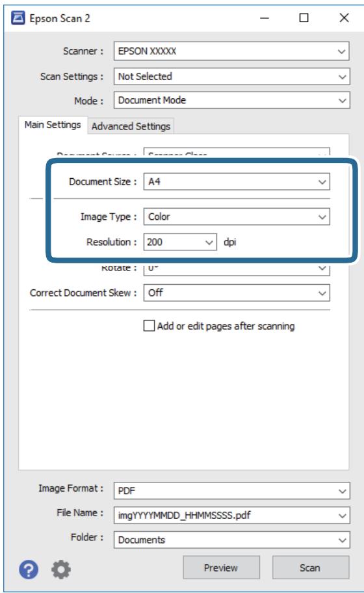Open the Folder dropdown showing Documents
Viewport: 364px width, 593px height.
pyautogui.click(x=231, y=540)
